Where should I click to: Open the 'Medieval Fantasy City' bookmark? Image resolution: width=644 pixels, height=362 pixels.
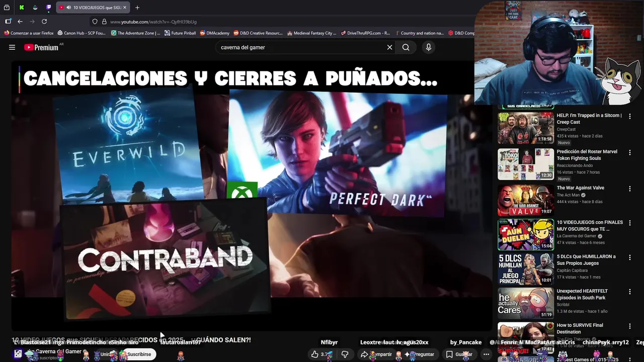pyautogui.click(x=311, y=33)
